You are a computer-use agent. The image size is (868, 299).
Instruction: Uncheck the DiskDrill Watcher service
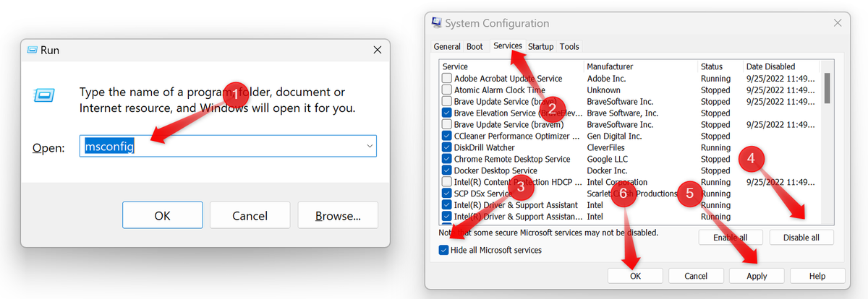[x=447, y=147]
